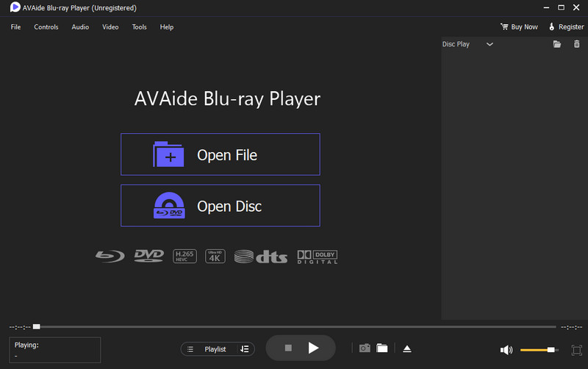Click the playback progress slider handle

coord(36,326)
